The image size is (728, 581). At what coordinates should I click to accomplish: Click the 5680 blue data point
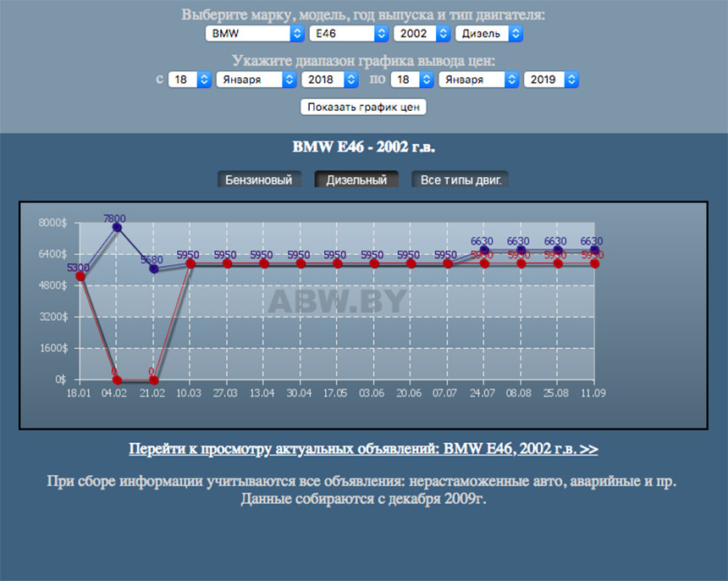(154, 269)
